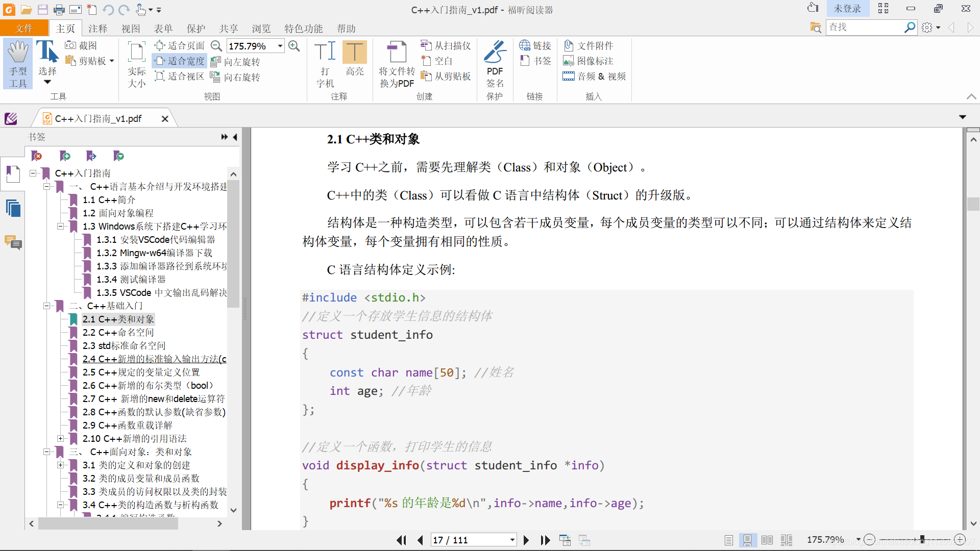The width and height of the screenshot is (980, 551).
Task: Click the Snapshot (截图) tool icon
Action: [71, 45]
